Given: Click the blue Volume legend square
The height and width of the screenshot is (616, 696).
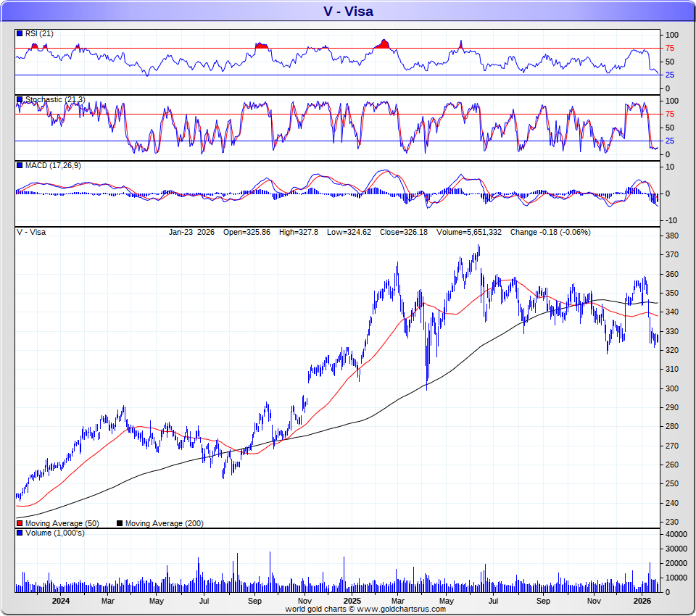Looking at the screenshot, I should click(x=20, y=533).
